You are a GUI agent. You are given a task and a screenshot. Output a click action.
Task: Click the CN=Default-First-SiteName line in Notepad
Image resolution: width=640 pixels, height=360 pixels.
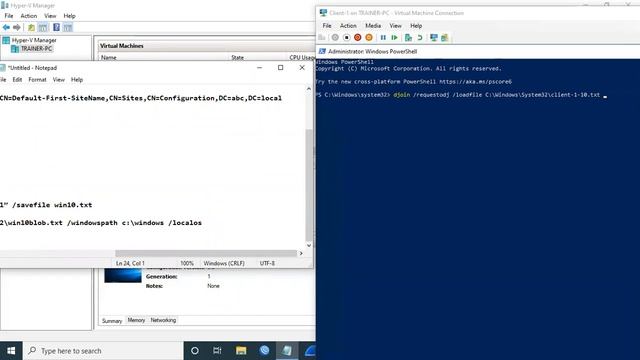pyautogui.click(x=141, y=98)
